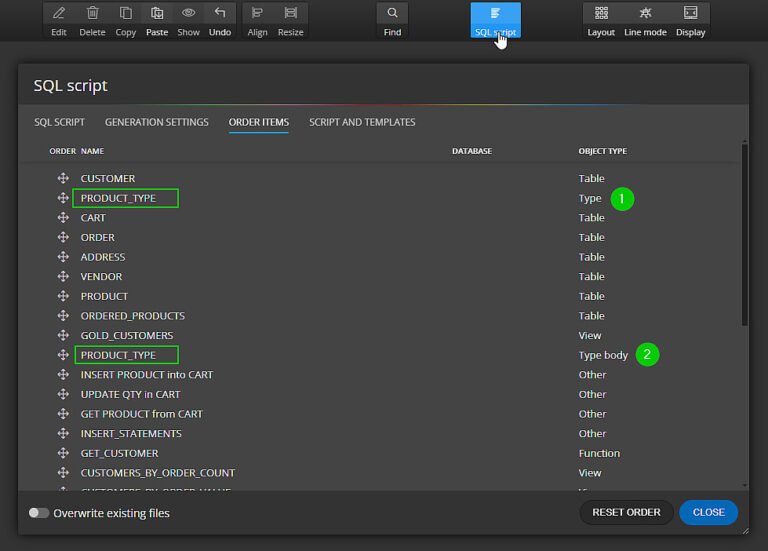768x551 pixels.
Task: Toggle the Show eye icon
Action: tap(188, 14)
